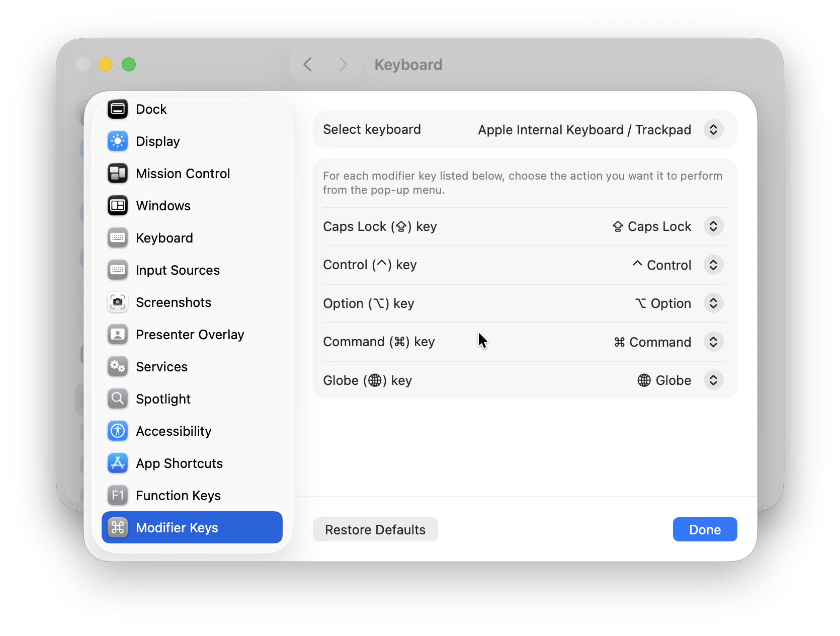Select the App Shortcuts App Store icon
The width and height of the screenshot is (840, 636).
click(117, 463)
